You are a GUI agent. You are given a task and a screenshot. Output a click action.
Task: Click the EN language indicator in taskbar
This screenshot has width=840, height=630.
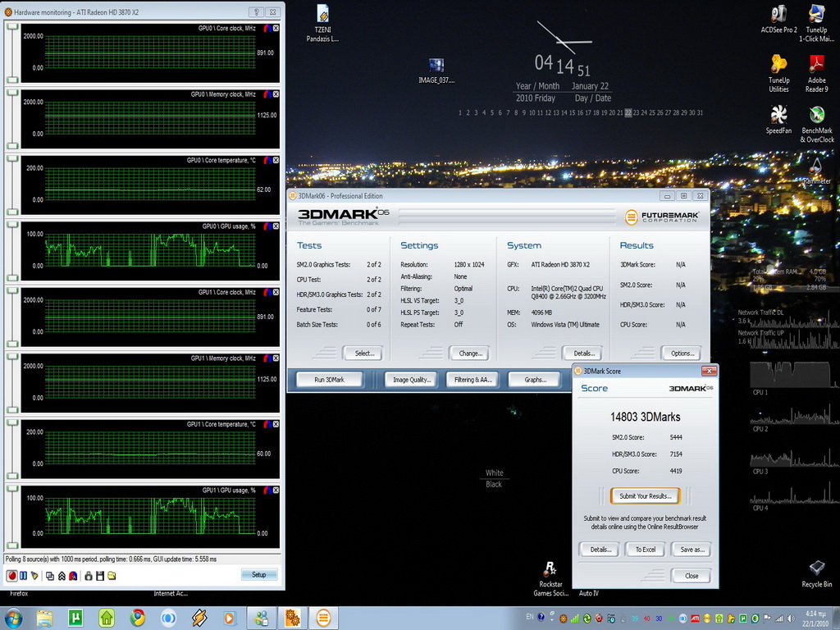pos(530,617)
